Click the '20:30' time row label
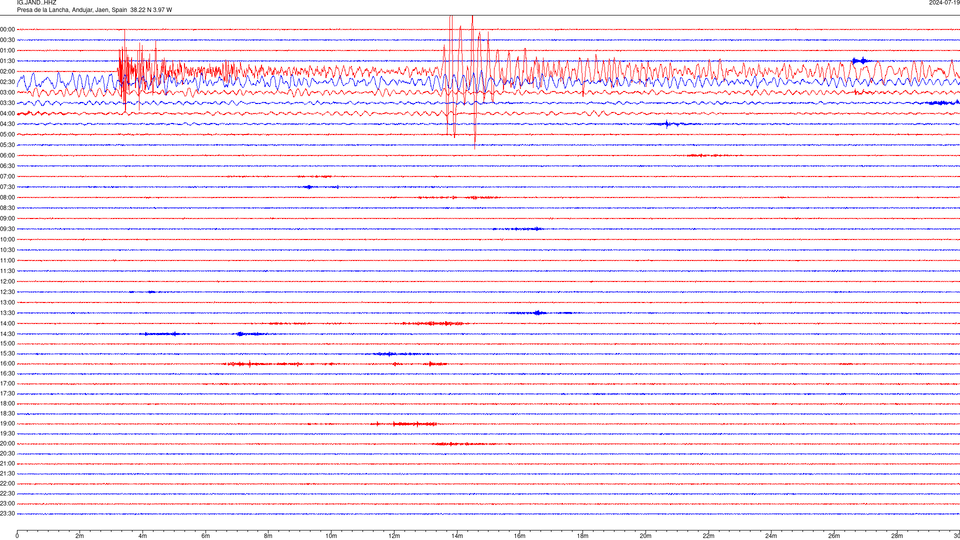The image size is (960, 540). [7, 454]
